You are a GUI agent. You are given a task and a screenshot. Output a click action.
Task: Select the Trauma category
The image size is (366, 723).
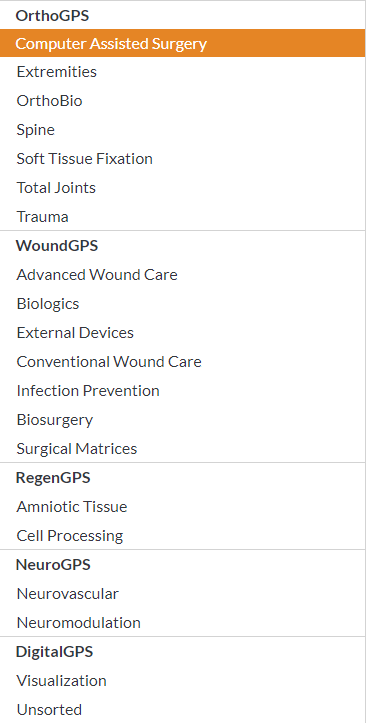click(x=183, y=217)
